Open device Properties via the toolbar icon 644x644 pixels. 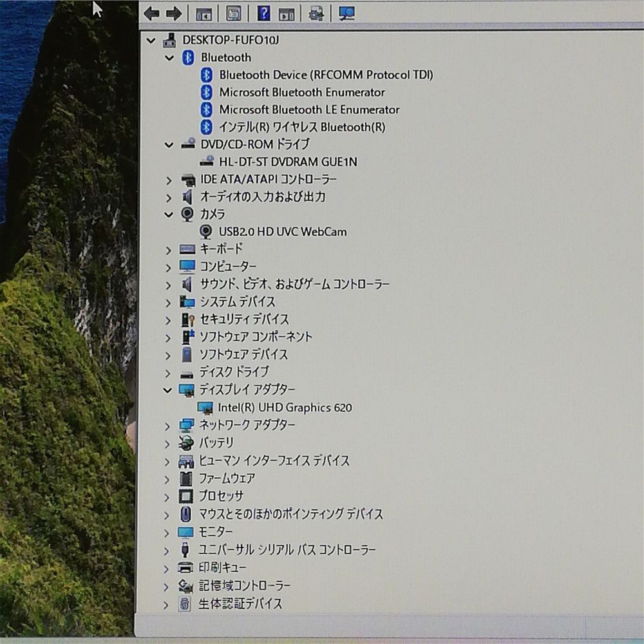click(x=234, y=12)
